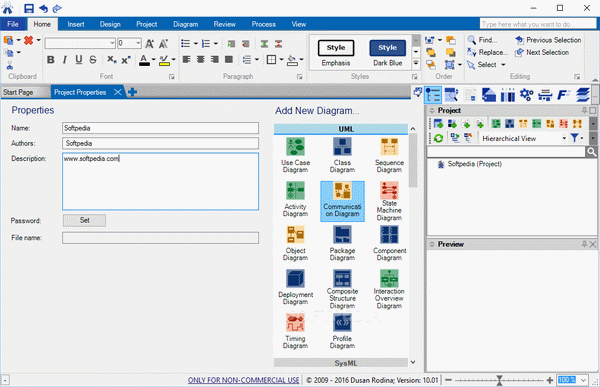
Task: Redo the last action
Action: point(57,8)
